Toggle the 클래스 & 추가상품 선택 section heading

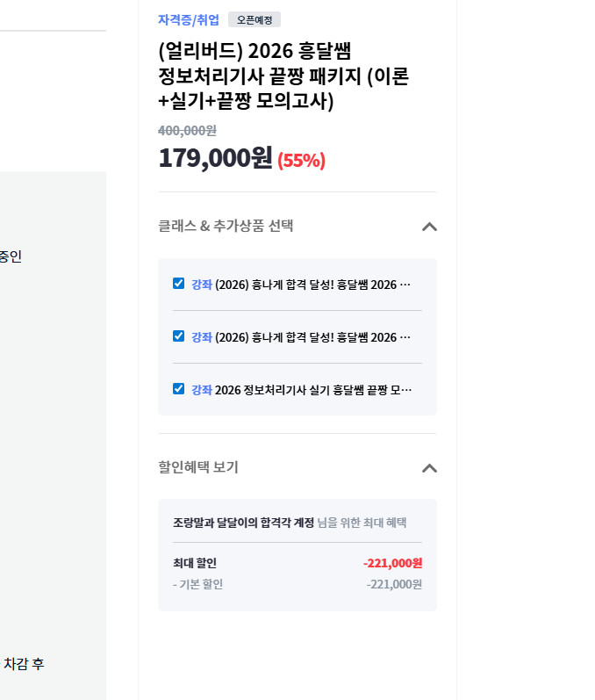coord(226,227)
